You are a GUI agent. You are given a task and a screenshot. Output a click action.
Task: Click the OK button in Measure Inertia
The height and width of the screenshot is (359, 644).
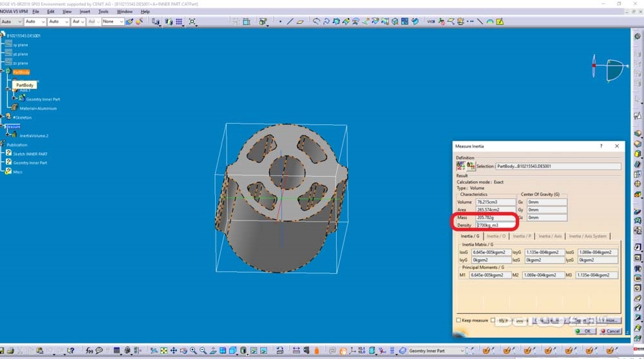tap(585, 331)
